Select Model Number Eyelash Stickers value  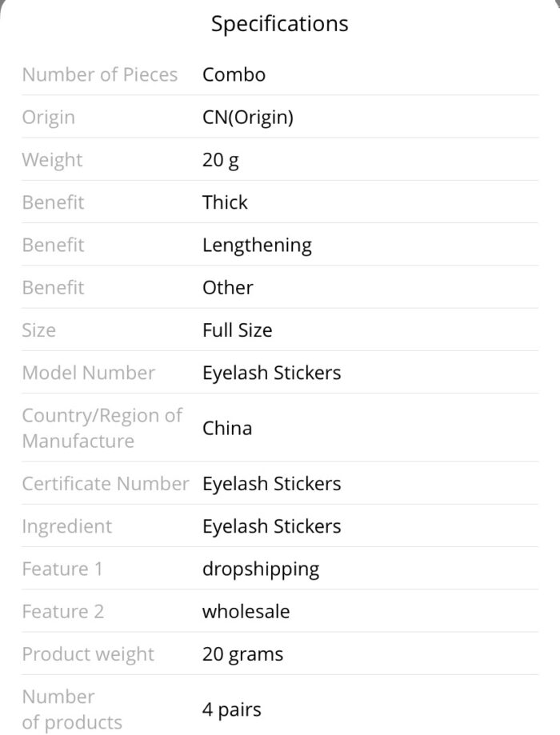[x=272, y=373]
